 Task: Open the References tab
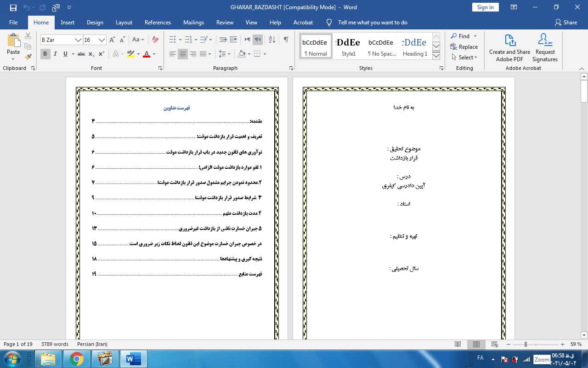tap(158, 23)
